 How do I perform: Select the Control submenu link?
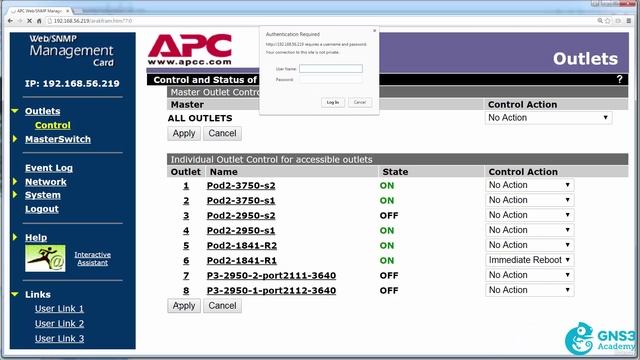pos(53,125)
